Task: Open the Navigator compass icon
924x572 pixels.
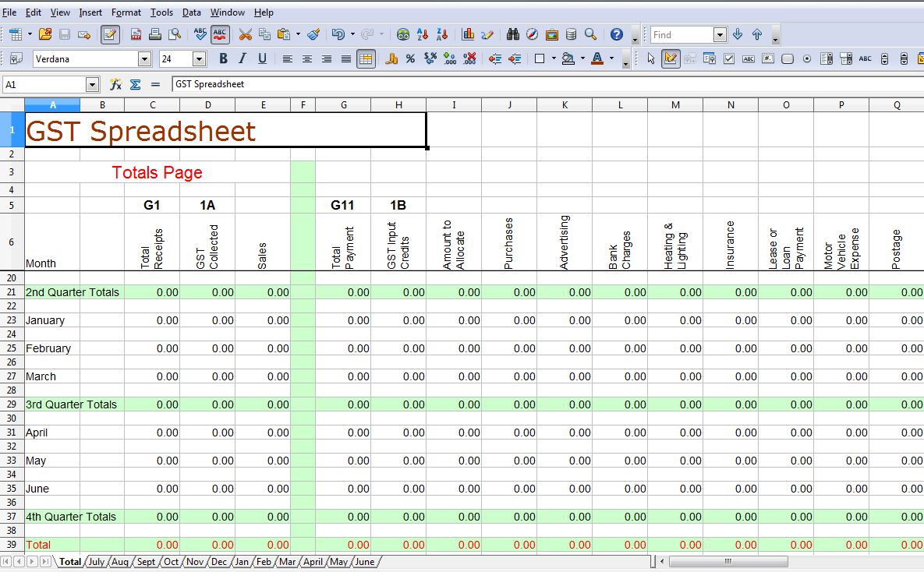Action: pos(532,34)
